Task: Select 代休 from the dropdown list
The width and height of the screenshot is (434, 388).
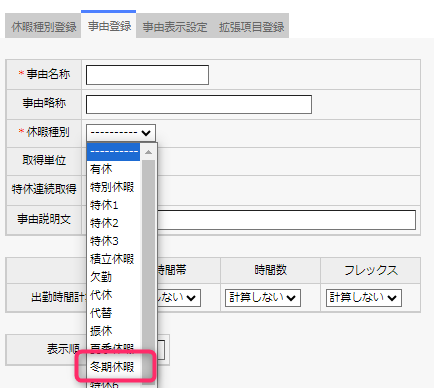Action: tap(113, 295)
